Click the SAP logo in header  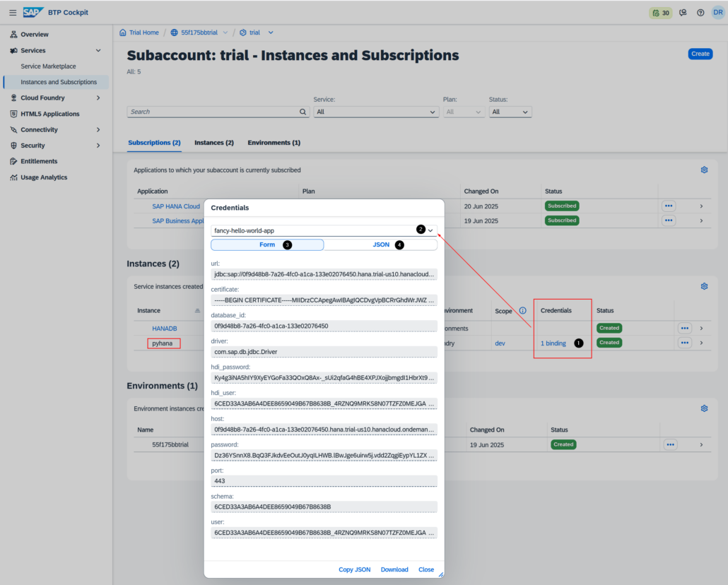click(33, 12)
